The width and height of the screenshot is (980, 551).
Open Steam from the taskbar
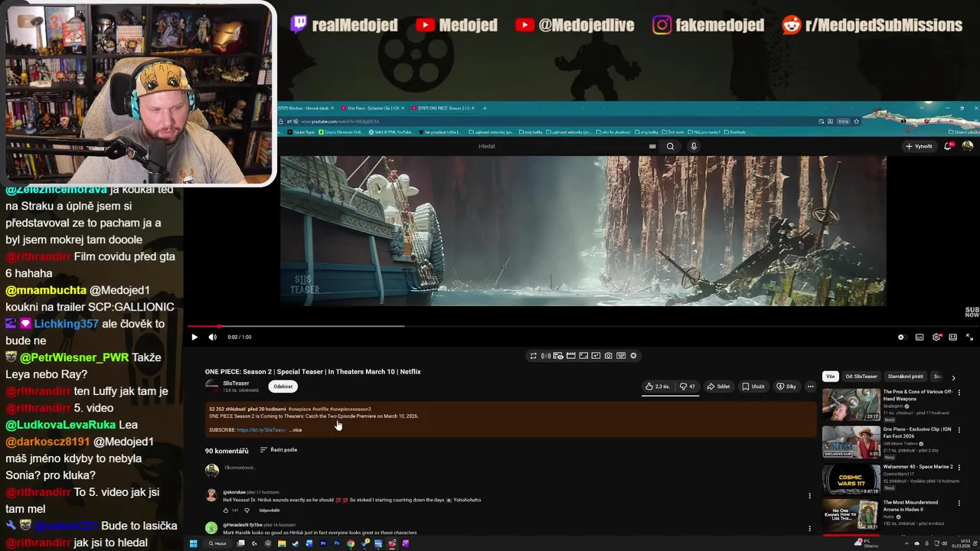[x=296, y=543]
